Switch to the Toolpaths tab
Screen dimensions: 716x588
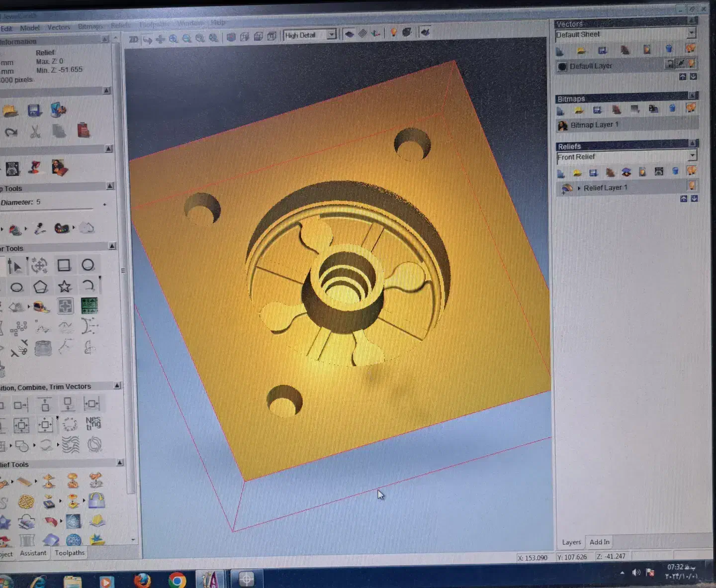(x=70, y=553)
